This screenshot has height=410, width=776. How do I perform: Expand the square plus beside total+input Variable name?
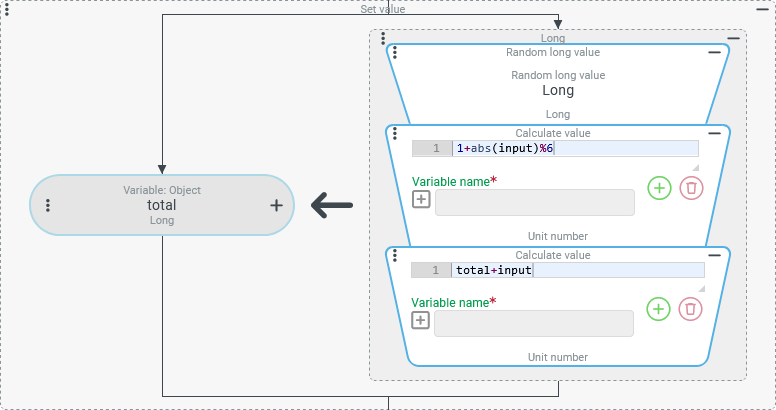tap(421, 321)
